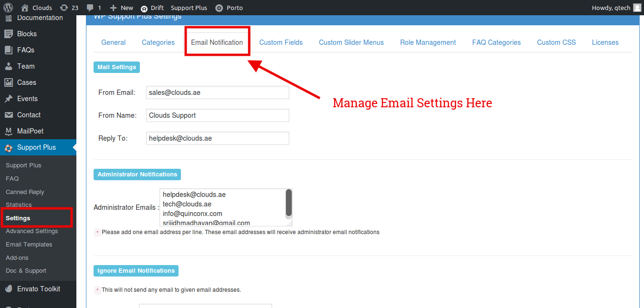
Task: Go to Email Templates submenu
Action: pyautogui.click(x=29, y=245)
